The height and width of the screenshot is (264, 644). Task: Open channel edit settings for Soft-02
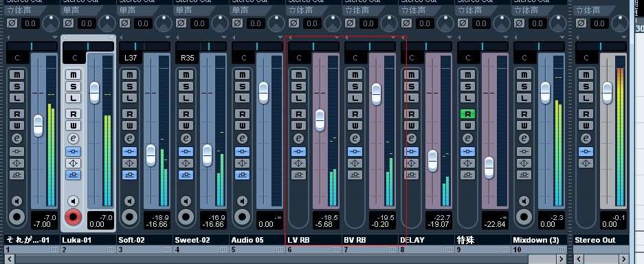click(x=129, y=138)
